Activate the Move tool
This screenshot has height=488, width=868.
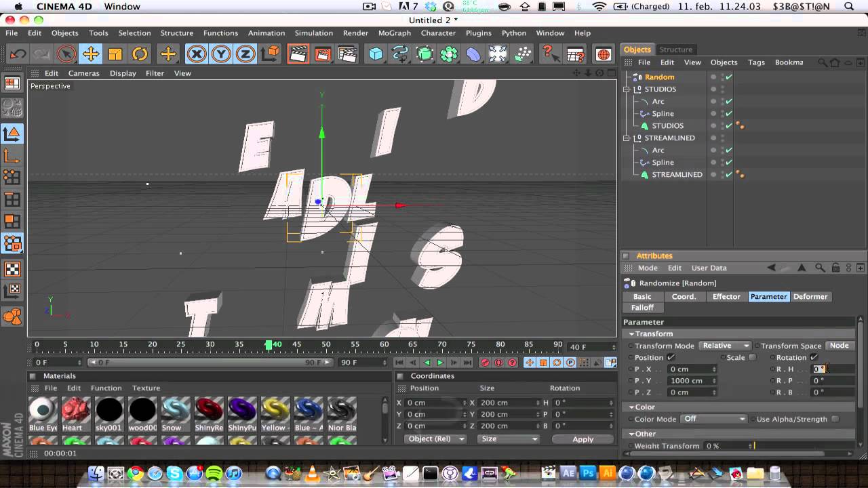pos(90,54)
